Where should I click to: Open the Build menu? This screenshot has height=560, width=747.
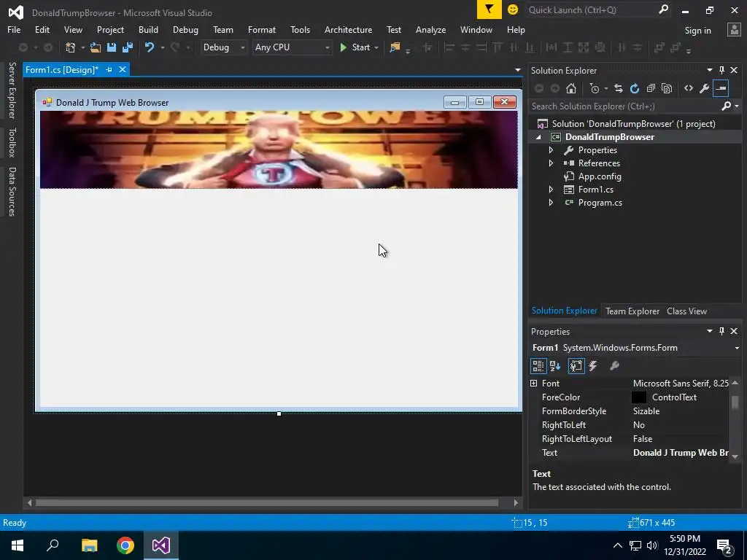click(148, 29)
